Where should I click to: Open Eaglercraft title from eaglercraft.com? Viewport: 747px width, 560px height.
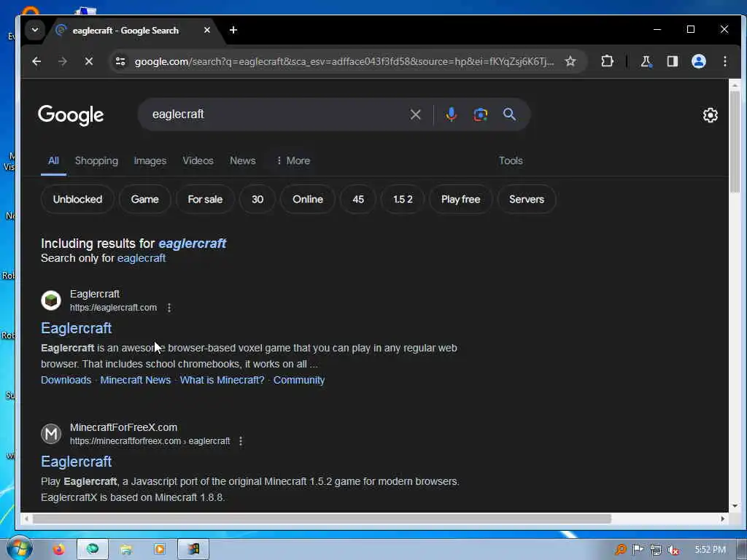76,328
